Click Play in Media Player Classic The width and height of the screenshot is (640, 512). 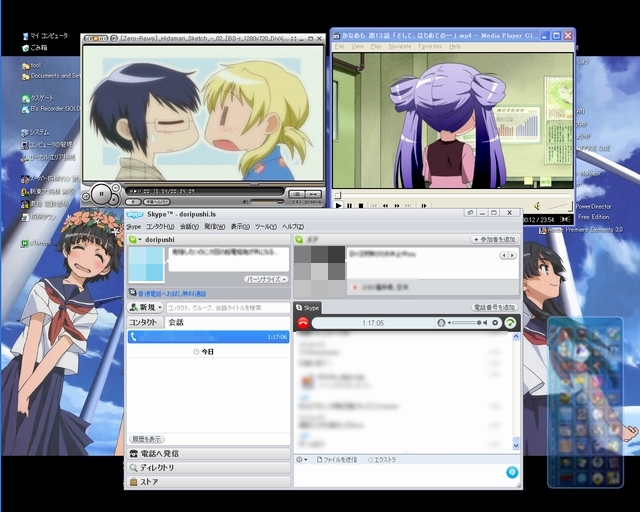coord(338,206)
